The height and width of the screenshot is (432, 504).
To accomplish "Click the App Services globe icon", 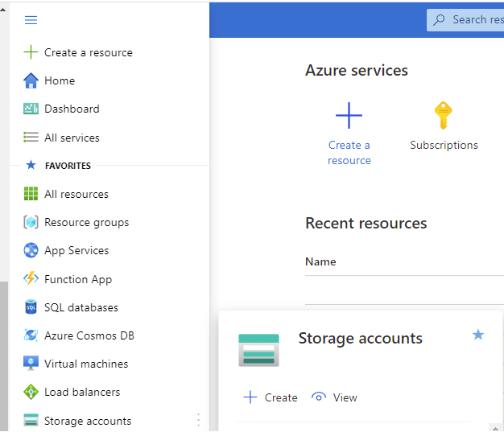I will pyautogui.click(x=31, y=250).
